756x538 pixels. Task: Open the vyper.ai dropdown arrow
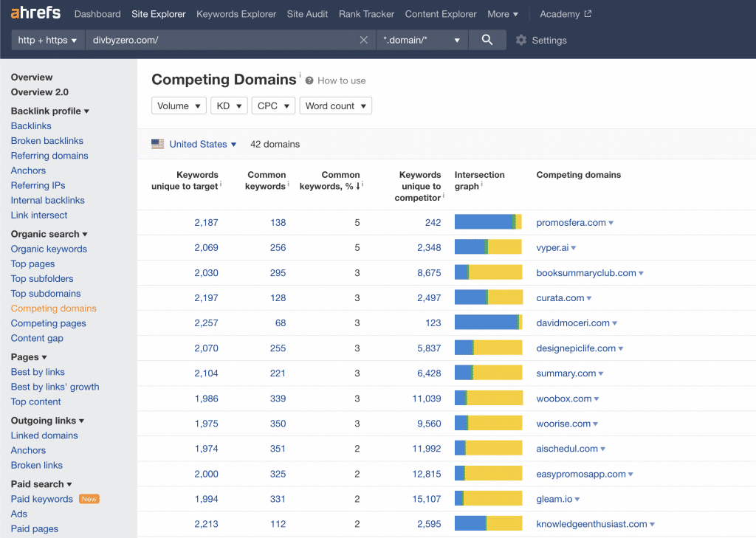click(573, 248)
